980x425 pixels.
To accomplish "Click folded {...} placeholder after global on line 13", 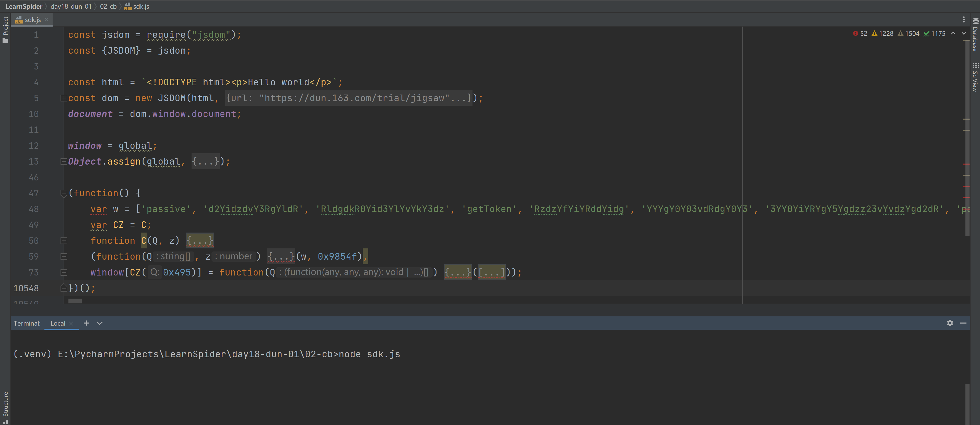I will click(x=205, y=162).
